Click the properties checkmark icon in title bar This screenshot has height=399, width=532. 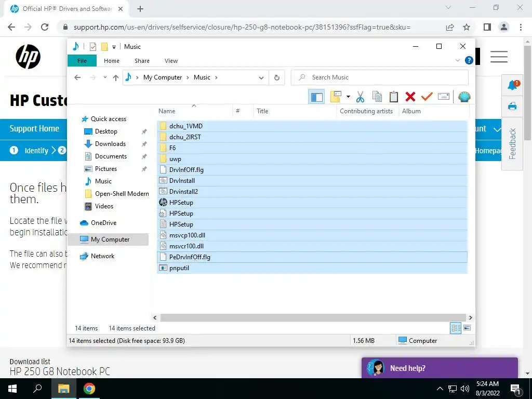point(93,46)
